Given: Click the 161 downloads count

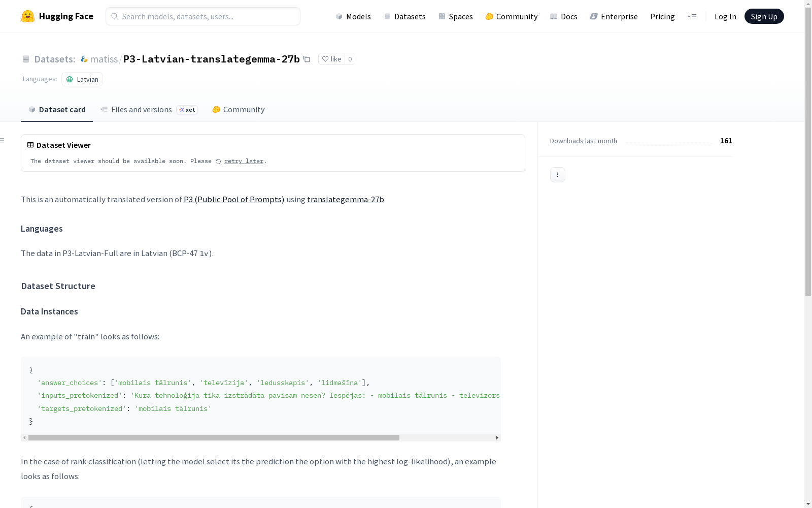Looking at the screenshot, I should tap(726, 141).
